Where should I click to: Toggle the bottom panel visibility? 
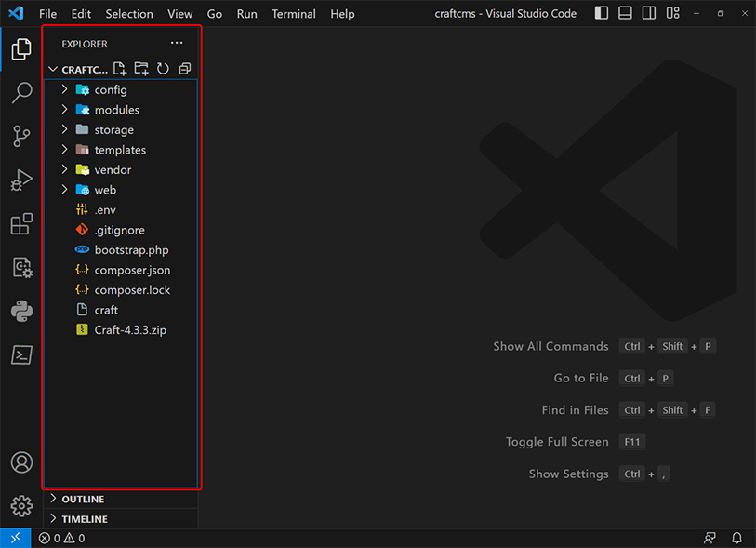click(x=625, y=13)
